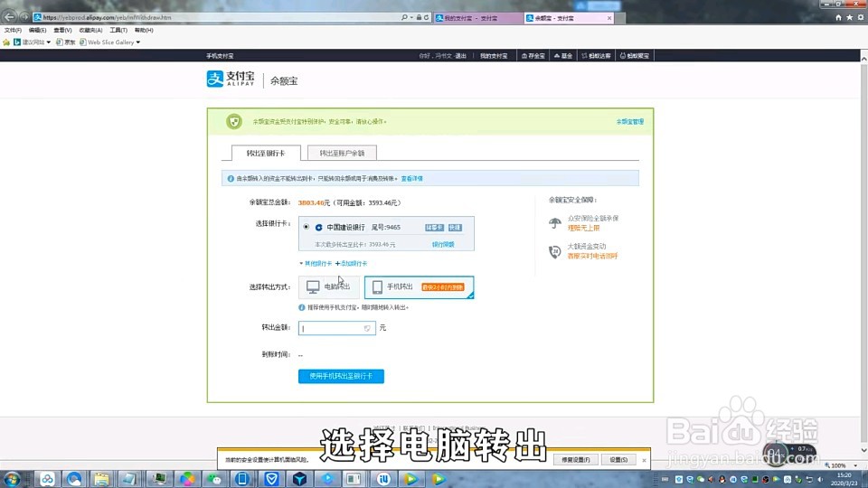
Task: Open the blue phone-assistant taskbar icon
Action: [242, 479]
